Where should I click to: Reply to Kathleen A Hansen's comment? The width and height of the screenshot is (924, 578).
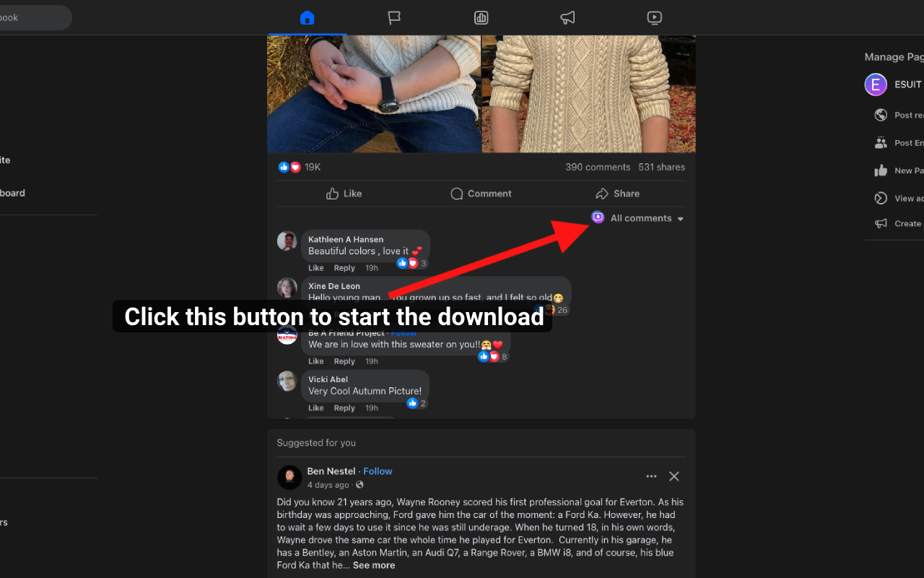[344, 268]
